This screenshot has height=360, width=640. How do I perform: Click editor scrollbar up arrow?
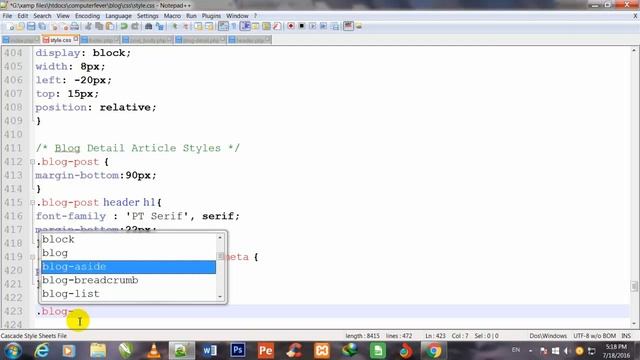pyautogui.click(x=634, y=51)
